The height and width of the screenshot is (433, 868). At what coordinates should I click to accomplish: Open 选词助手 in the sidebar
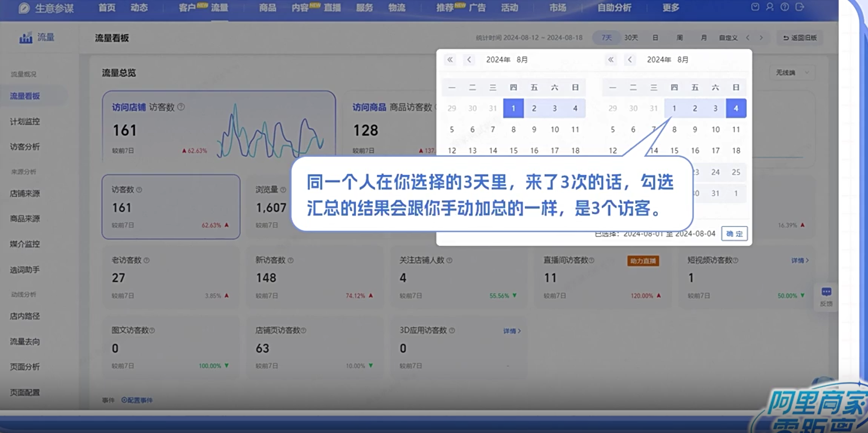(25, 270)
